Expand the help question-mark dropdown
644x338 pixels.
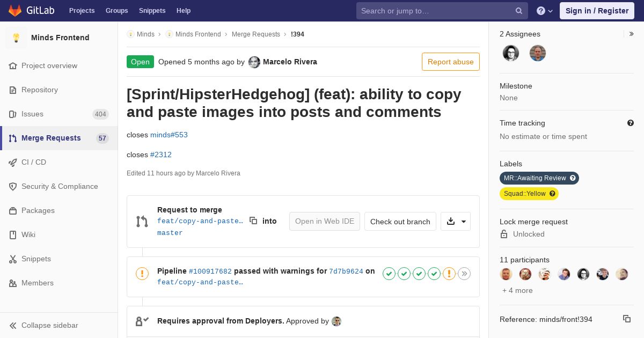tap(544, 11)
